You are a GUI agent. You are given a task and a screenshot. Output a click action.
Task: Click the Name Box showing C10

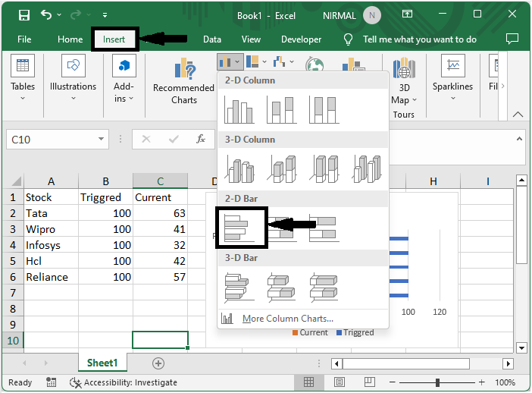point(51,140)
